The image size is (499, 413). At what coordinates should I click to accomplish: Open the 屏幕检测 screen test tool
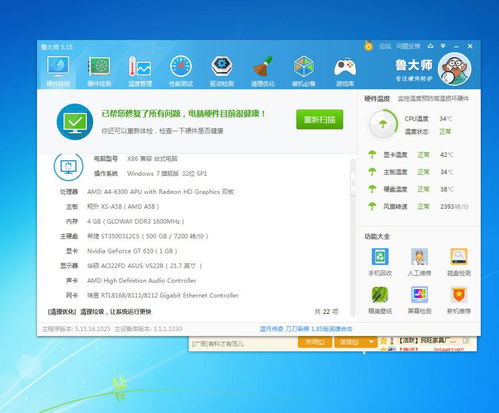[419, 300]
